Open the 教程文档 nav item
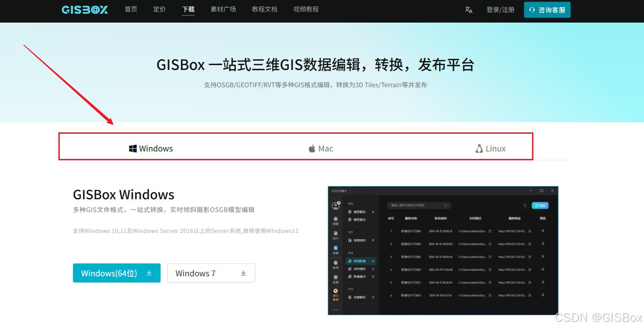The height and width of the screenshot is (329, 644). click(264, 9)
